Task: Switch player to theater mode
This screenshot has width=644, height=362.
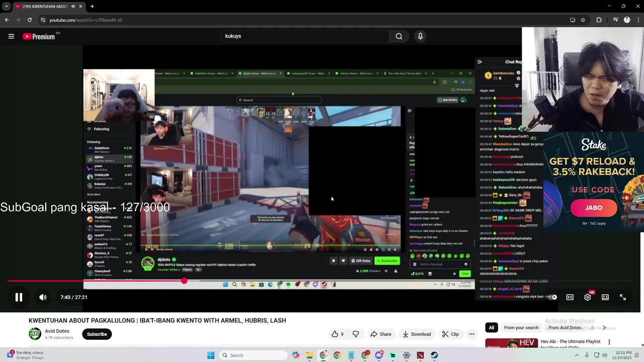Action: 605,297
